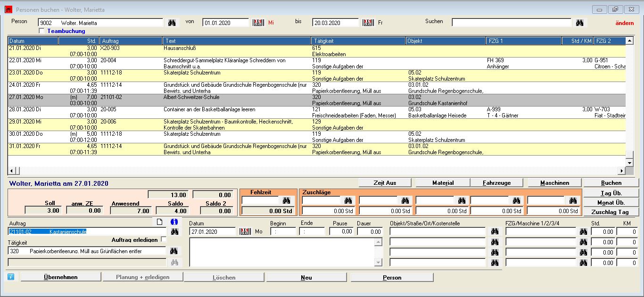Viewport: 644px width, 297px height.
Task: Click the Übernehmen button
Action: coord(61,277)
